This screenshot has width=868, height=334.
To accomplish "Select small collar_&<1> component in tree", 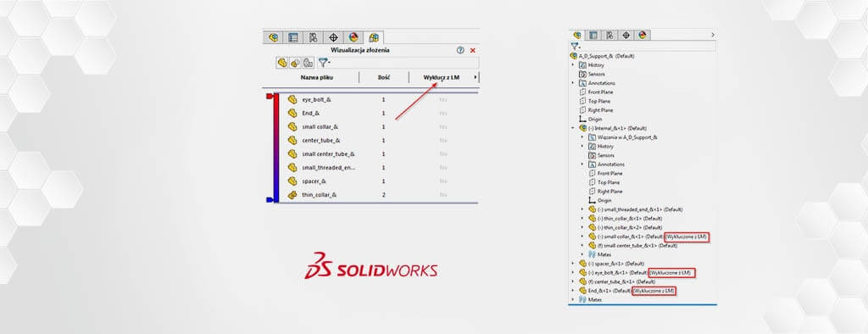I will pyautogui.click(x=626, y=237).
